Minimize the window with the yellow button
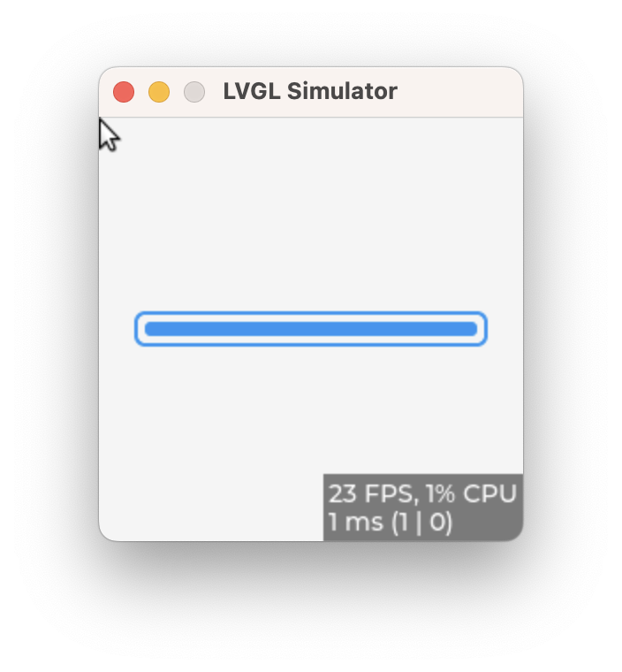622x672 pixels. 159,92
